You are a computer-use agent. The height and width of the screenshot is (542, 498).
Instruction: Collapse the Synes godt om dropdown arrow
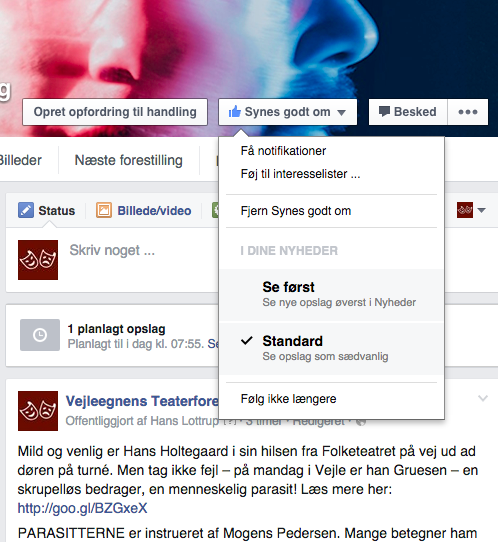pyautogui.click(x=341, y=112)
